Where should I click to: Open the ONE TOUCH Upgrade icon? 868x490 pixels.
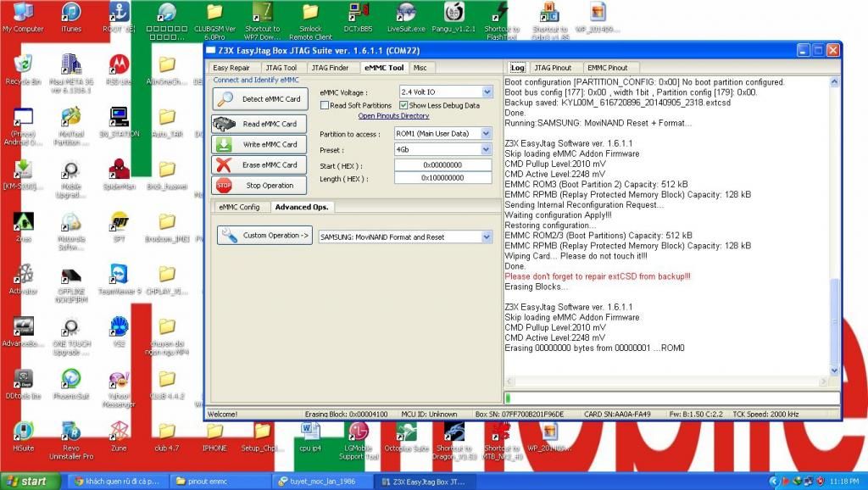point(71,336)
